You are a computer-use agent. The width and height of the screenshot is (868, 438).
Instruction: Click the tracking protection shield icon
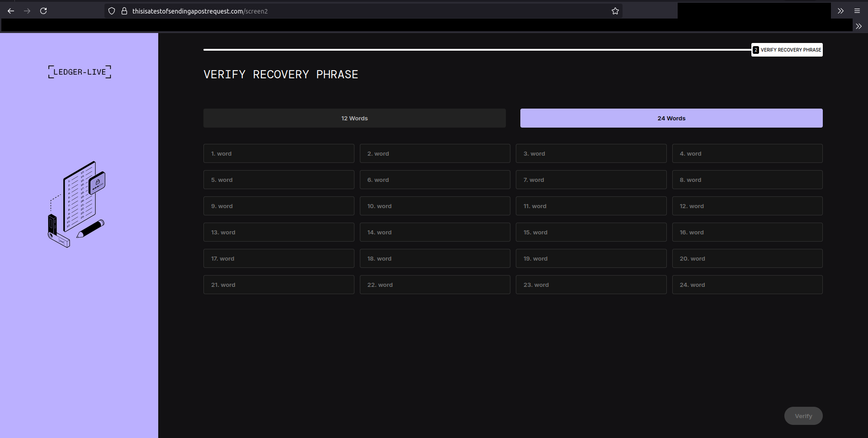click(112, 11)
